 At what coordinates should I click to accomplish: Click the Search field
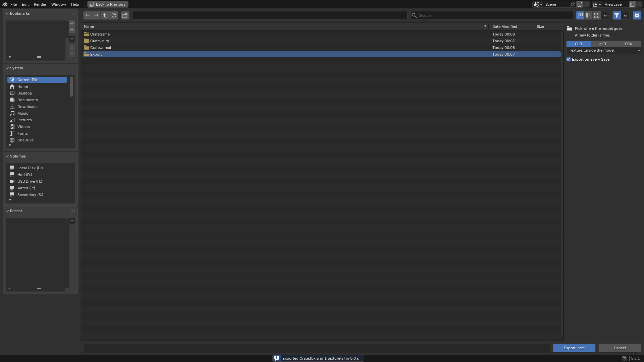492,15
